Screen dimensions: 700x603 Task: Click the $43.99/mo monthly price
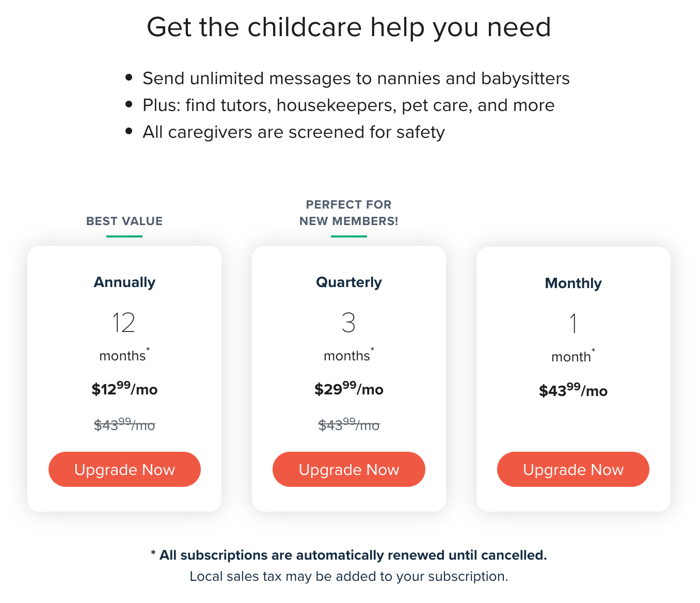point(573,391)
